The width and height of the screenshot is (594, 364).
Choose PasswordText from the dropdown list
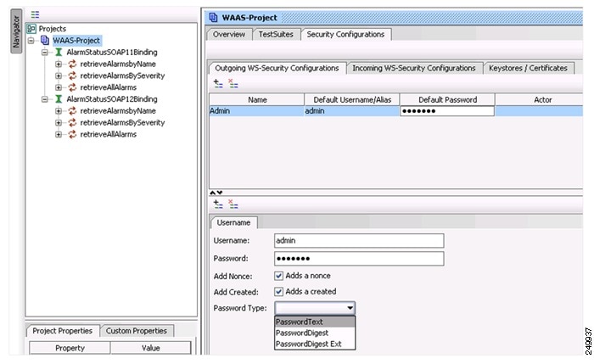[x=315, y=322]
